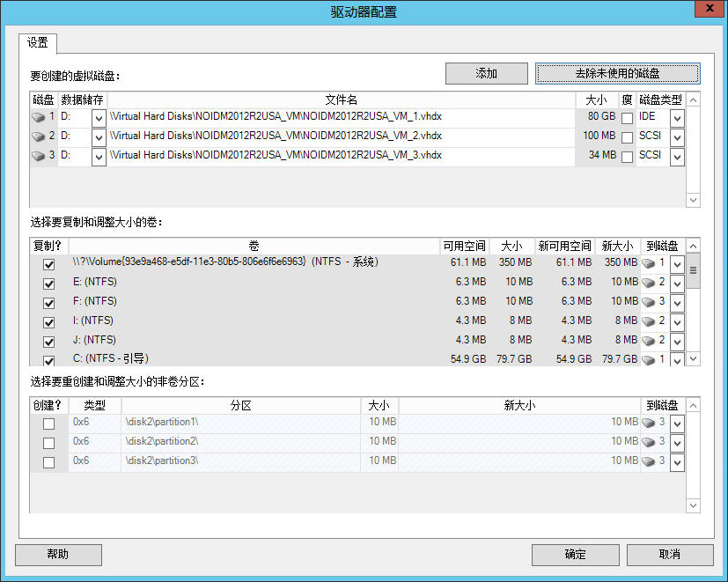Screen dimensions: 728x582
Task: Select the 设置 tab
Action: pyautogui.click(x=38, y=43)
